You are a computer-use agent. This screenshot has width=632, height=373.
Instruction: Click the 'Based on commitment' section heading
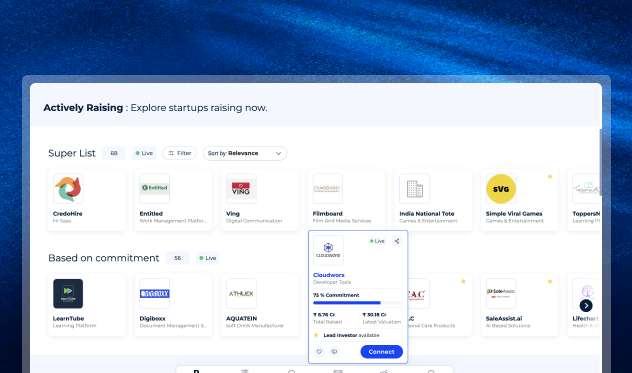click(x=104, y=258)
